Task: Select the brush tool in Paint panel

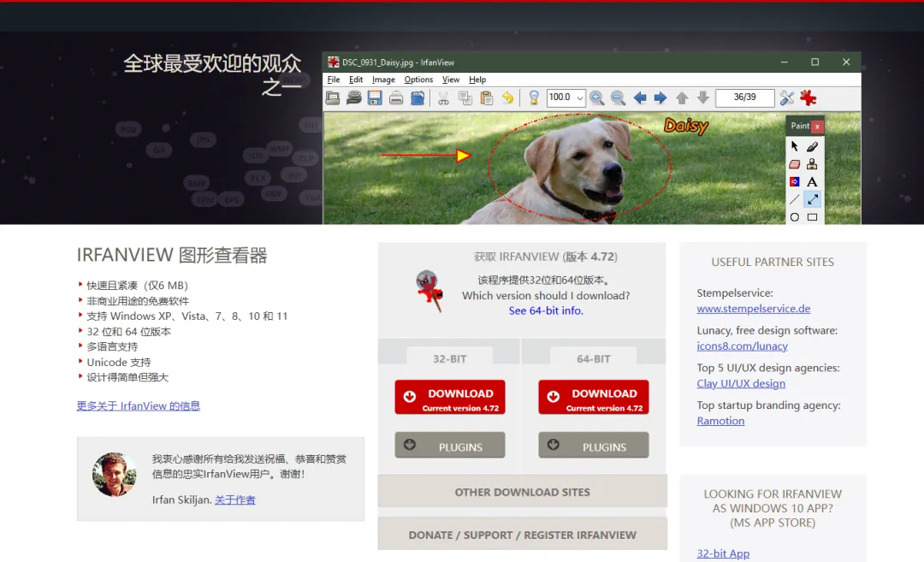Action: (812, 146)
